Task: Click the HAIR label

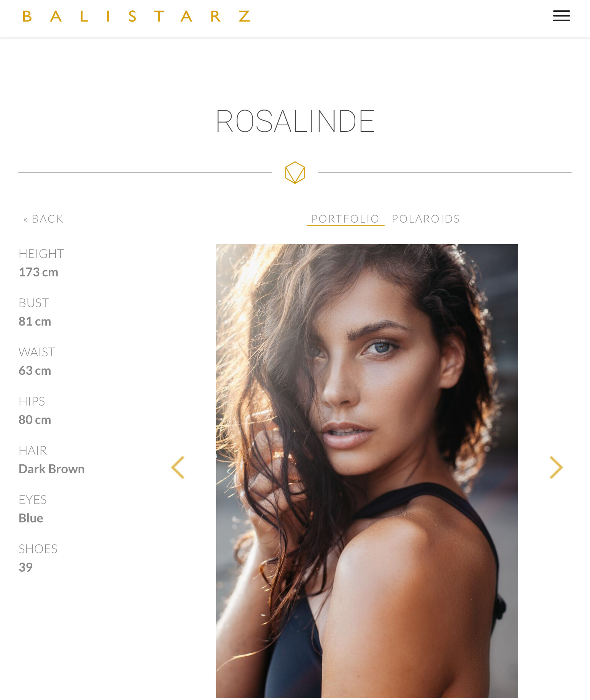Action: point(33,451)
